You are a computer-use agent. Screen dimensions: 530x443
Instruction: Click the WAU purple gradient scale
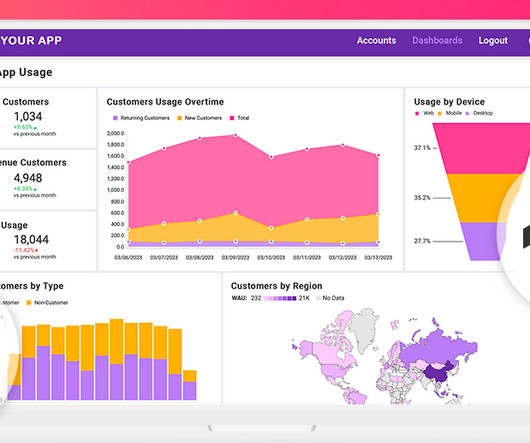pyautogui.click(x=280, y=298)
